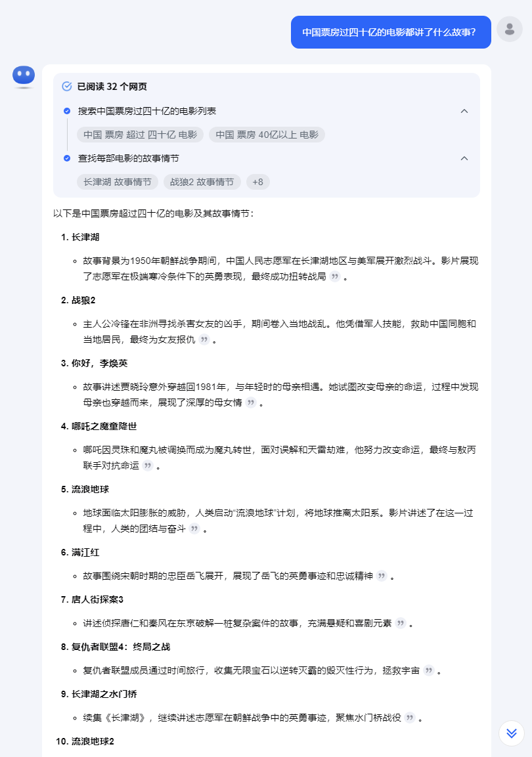Open citation icon after 唐人街探案3 description
The width and height of the screenshot is (532, 757).
401,623
